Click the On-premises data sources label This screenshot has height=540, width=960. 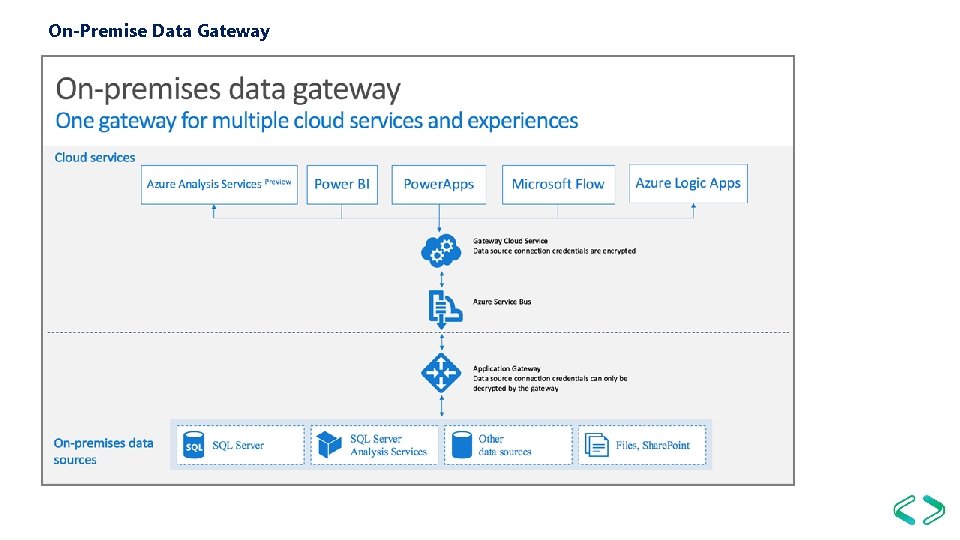(103, 451)
